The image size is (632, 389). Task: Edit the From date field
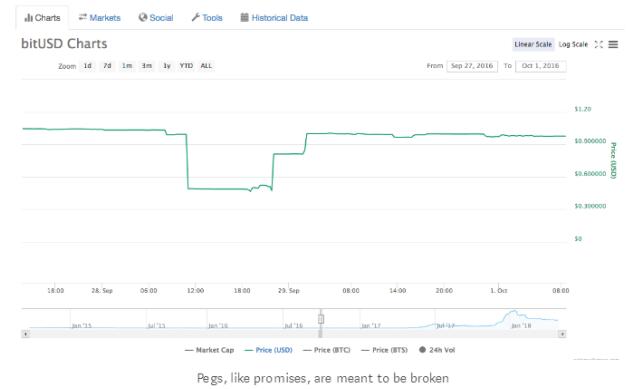(472, 66)
